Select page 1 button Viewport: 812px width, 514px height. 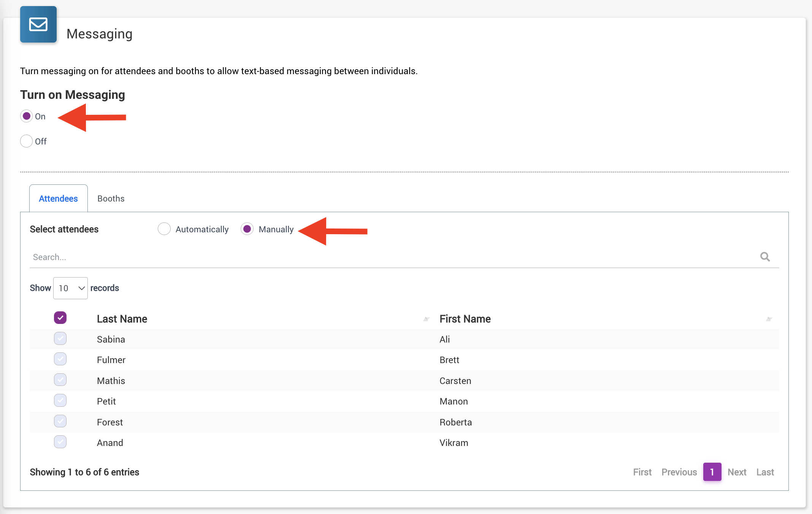(712, 472)
